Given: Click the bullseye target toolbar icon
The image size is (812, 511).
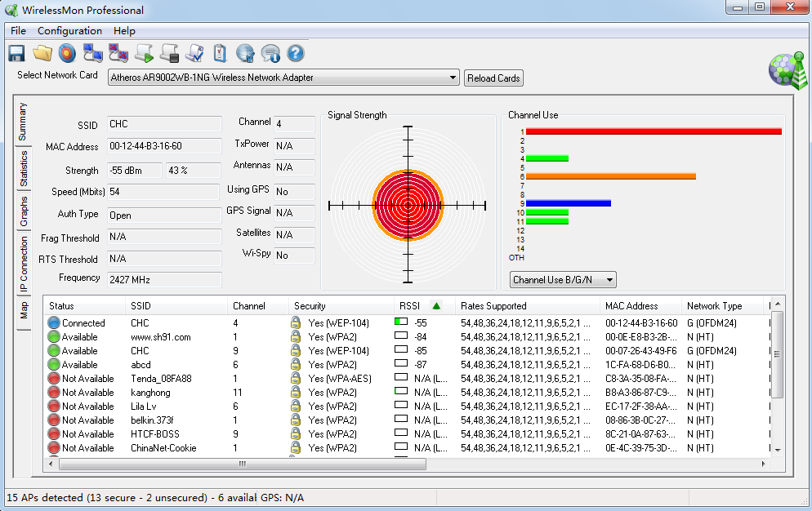Looking at the screenshot, I should click(x=67, y=53).
